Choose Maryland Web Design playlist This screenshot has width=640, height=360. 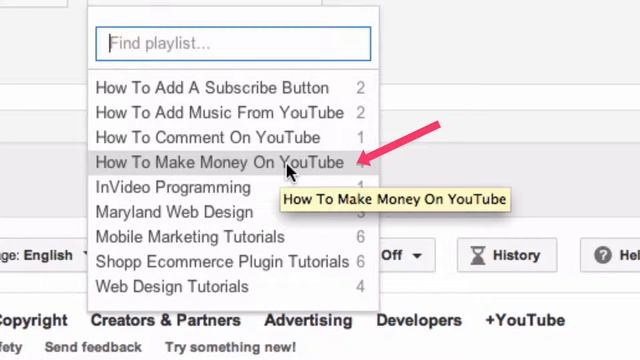click(233, 212)
